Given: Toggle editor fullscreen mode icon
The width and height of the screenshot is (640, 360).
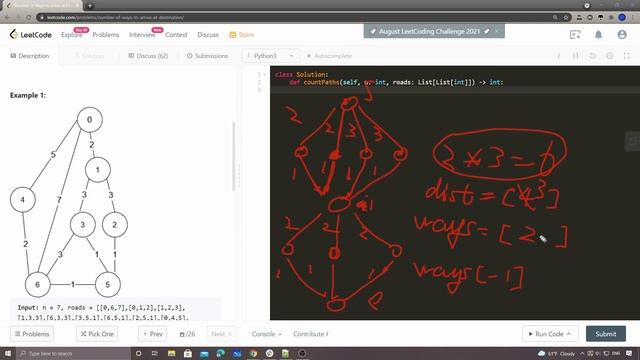Looking at the screenshot, I should point(627,56).
